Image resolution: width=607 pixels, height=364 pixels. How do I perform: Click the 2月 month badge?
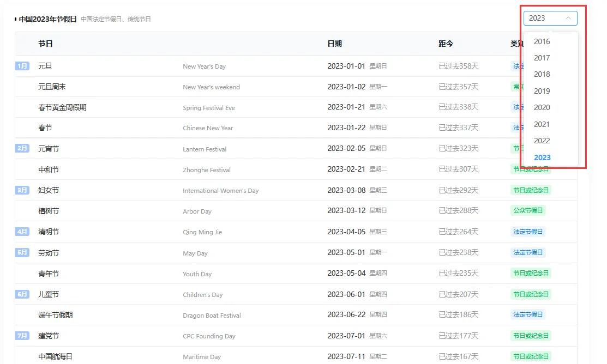point(22,148)
